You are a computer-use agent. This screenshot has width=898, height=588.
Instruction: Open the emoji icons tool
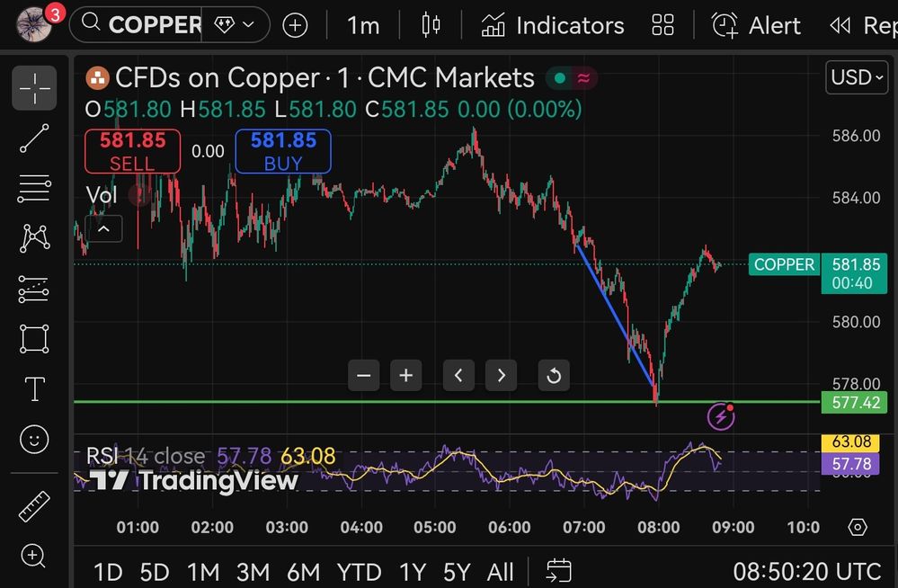coord(34,440)
